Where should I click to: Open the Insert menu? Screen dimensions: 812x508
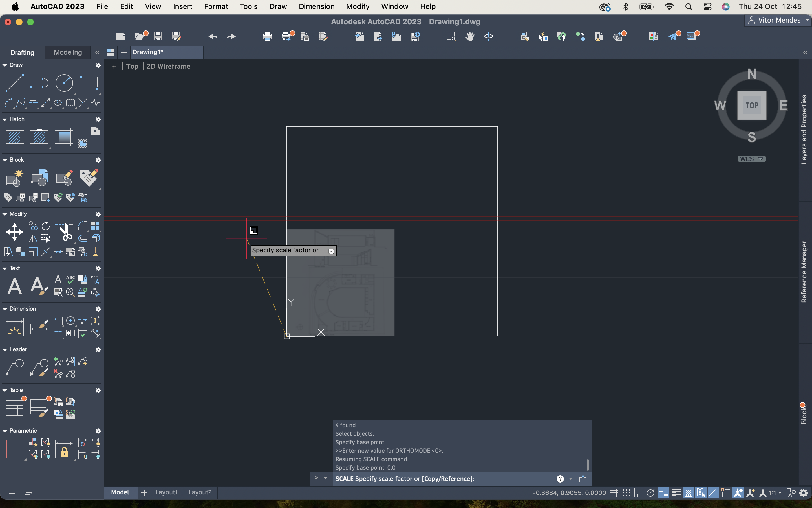coord(182,6)
